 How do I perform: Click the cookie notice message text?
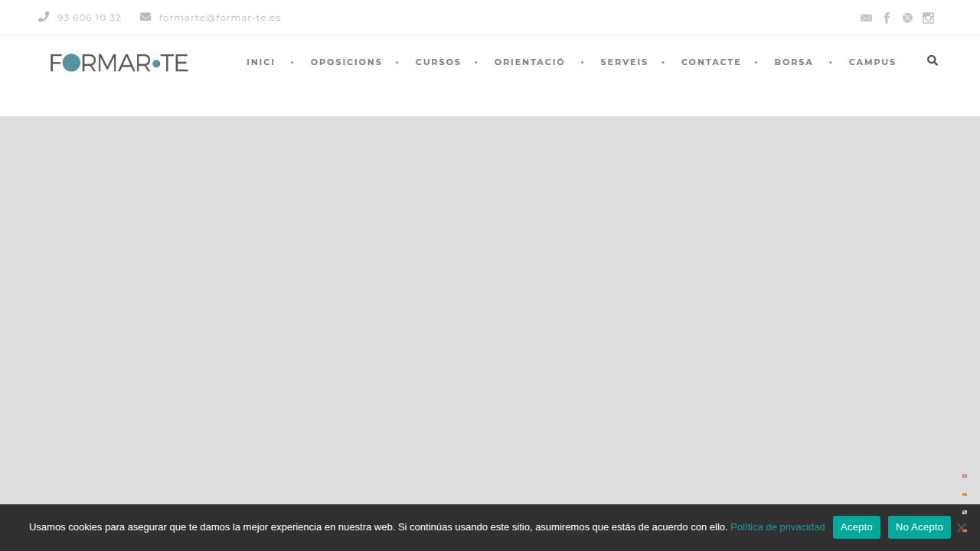378,527
